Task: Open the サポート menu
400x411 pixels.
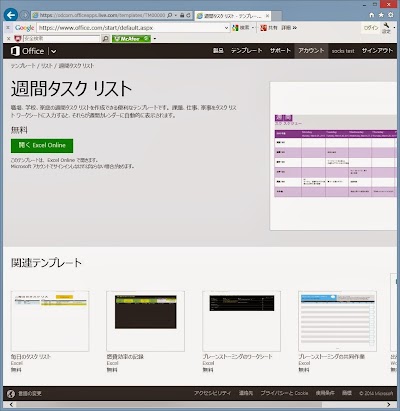Action: [x=280, y=51]
